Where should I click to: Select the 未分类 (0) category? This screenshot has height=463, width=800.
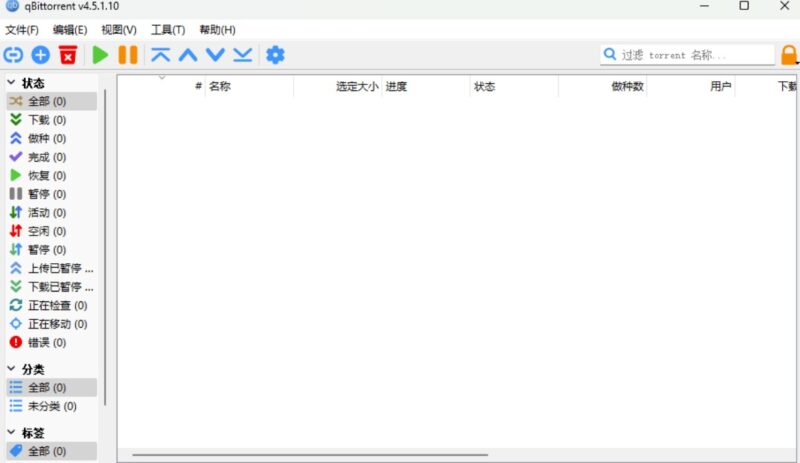[x=52, y=406]
